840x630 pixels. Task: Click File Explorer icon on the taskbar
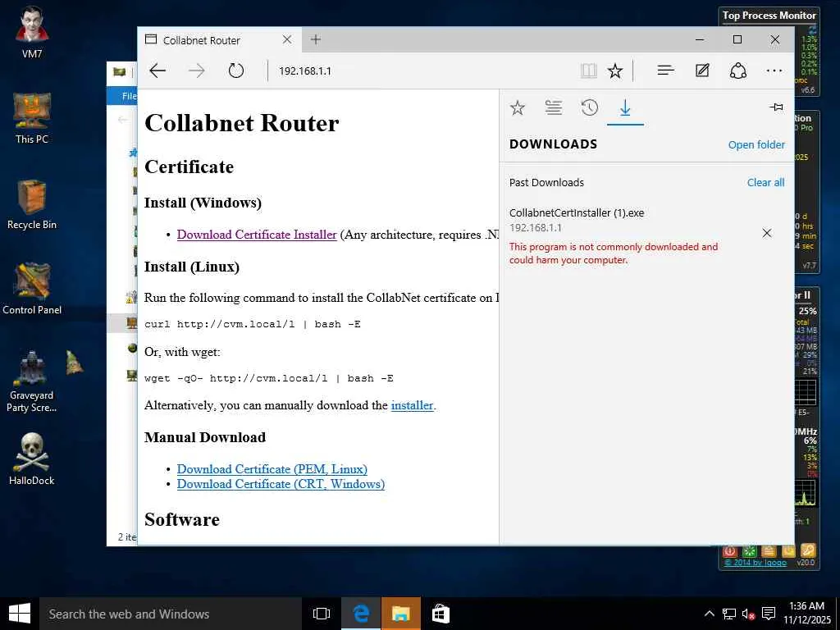(400, 614)
